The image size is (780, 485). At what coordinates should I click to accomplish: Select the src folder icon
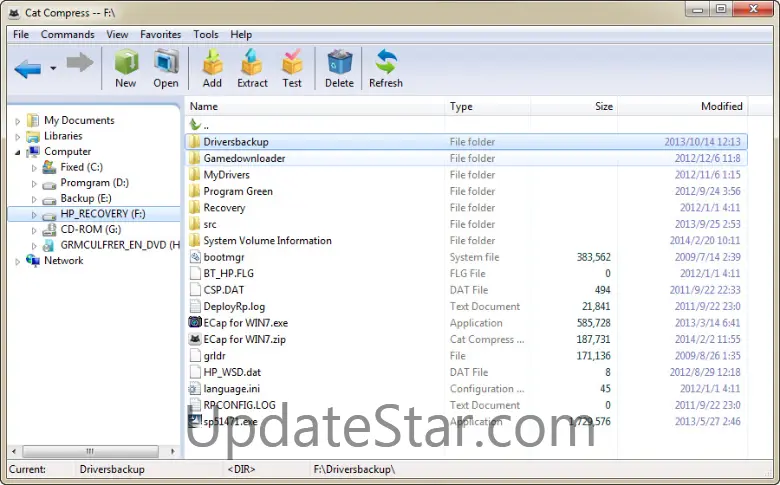195,224
